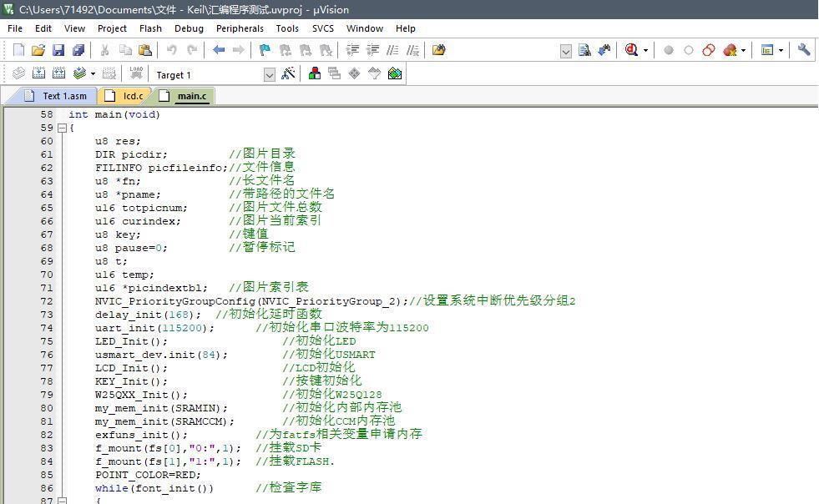
Task: Comment out the selected lines
Action: (392, 50)
